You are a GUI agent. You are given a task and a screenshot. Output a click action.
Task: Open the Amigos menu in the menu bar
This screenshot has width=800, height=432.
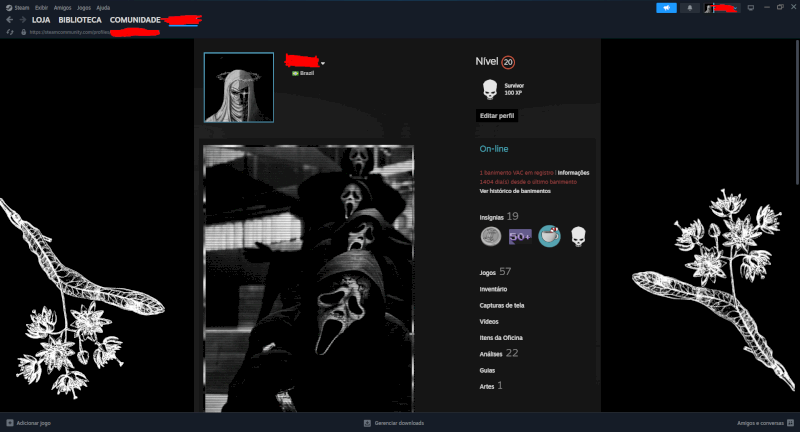pyautogui.click(x=62, y=7)
